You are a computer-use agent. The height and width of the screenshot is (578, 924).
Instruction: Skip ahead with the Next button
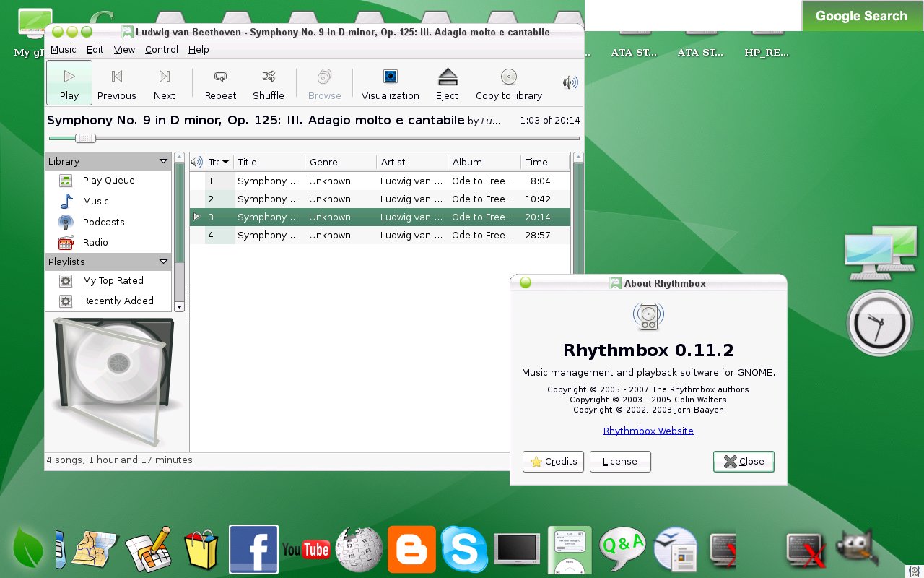tap(165, 82)
